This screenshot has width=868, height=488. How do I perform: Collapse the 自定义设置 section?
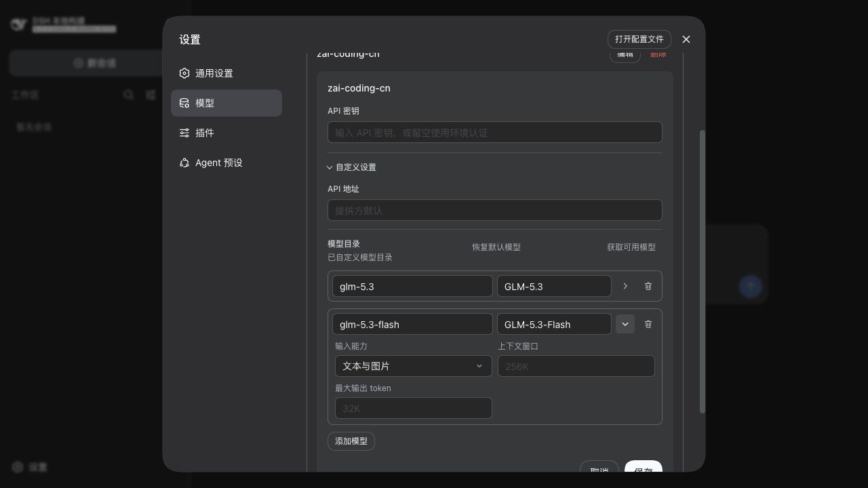click(352, 167)
